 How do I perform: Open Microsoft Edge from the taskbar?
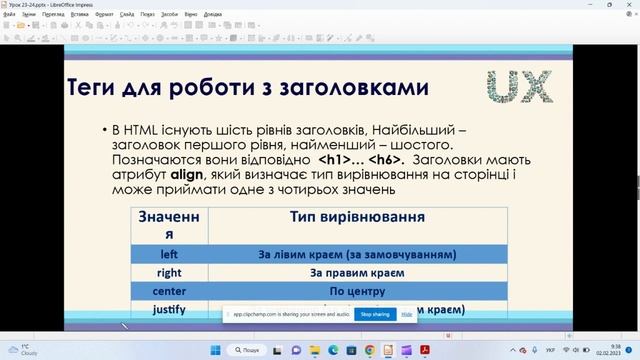click(x=333, y=350)
